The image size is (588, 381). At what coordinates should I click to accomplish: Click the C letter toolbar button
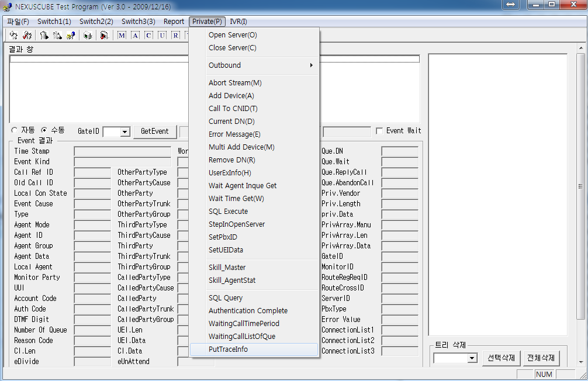pos(148,35)
